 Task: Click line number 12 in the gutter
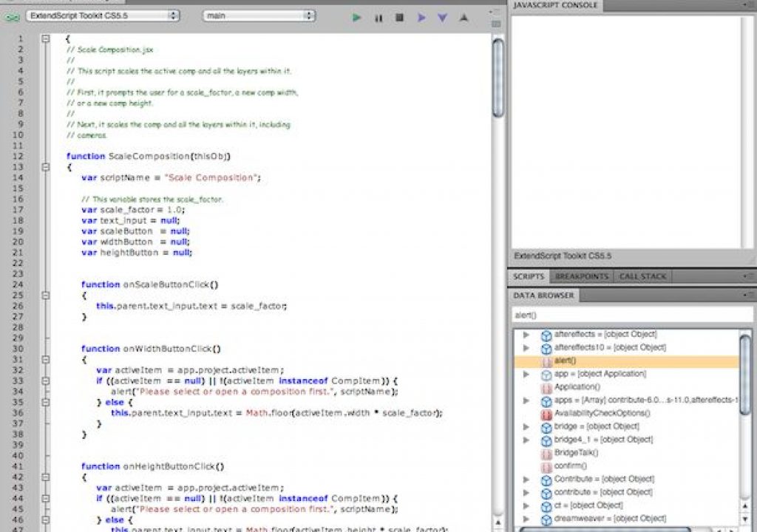pyautogui.click(x=18, y=157)
